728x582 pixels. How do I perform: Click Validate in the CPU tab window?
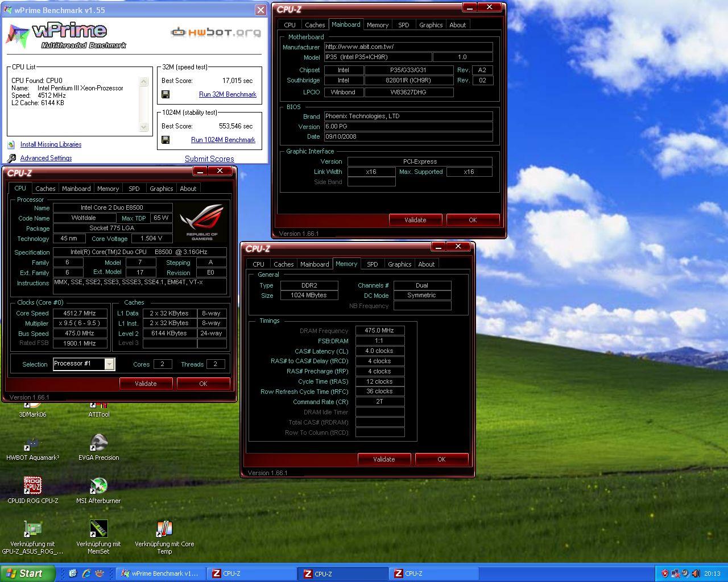point(146,384)
